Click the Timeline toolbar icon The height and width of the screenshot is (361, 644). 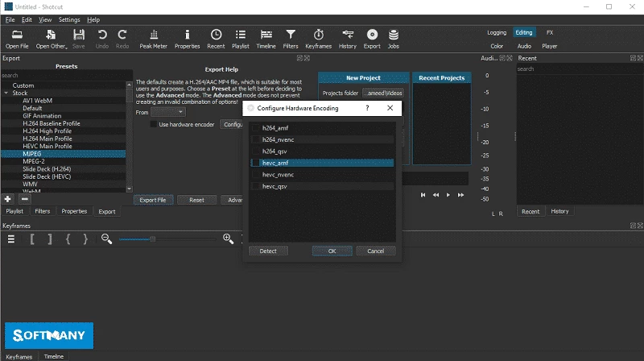(x=266, y=35)
